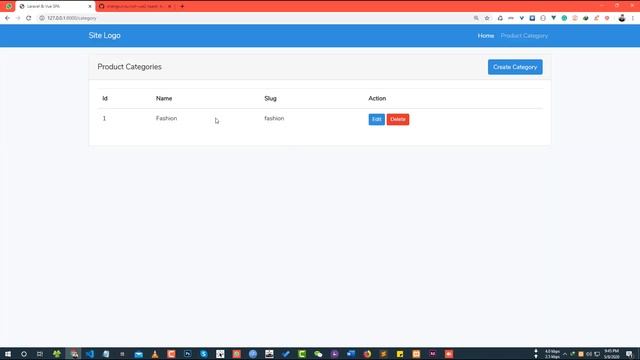Screen dimensions: 640x360
Task: Click the id cell '1' in the Fashion row
Action: (x=104, y=118)
